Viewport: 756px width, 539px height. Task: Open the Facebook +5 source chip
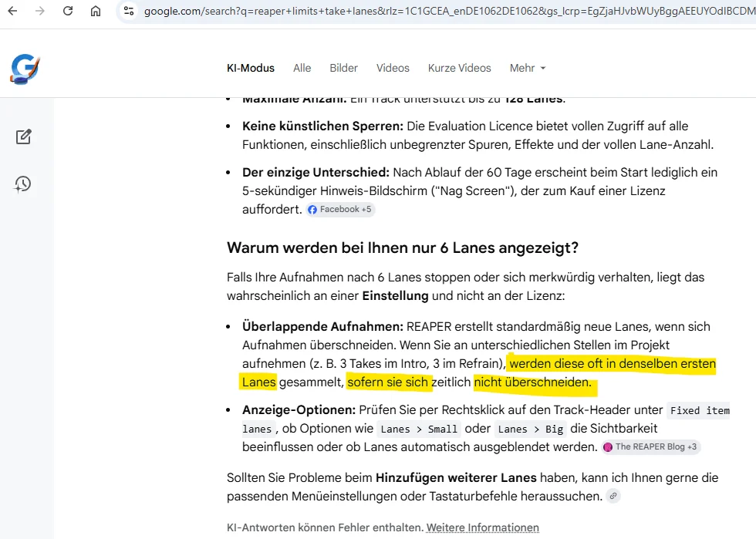coord(339,209)
